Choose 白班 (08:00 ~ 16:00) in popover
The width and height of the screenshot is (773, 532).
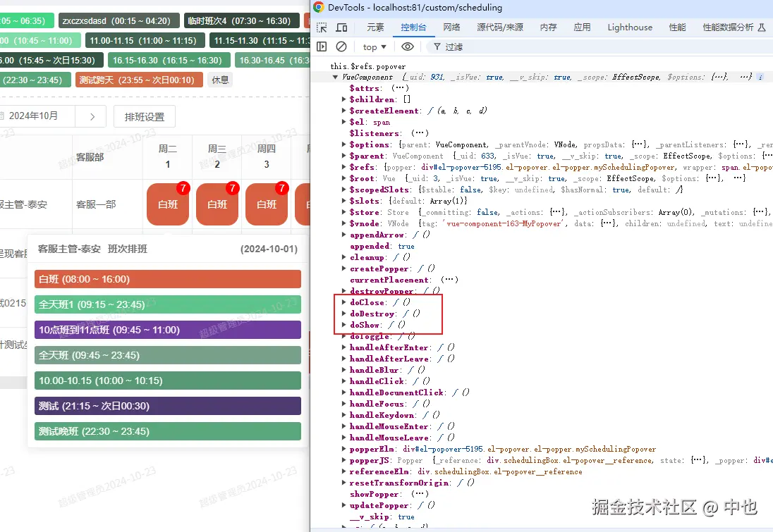(168, 279)
